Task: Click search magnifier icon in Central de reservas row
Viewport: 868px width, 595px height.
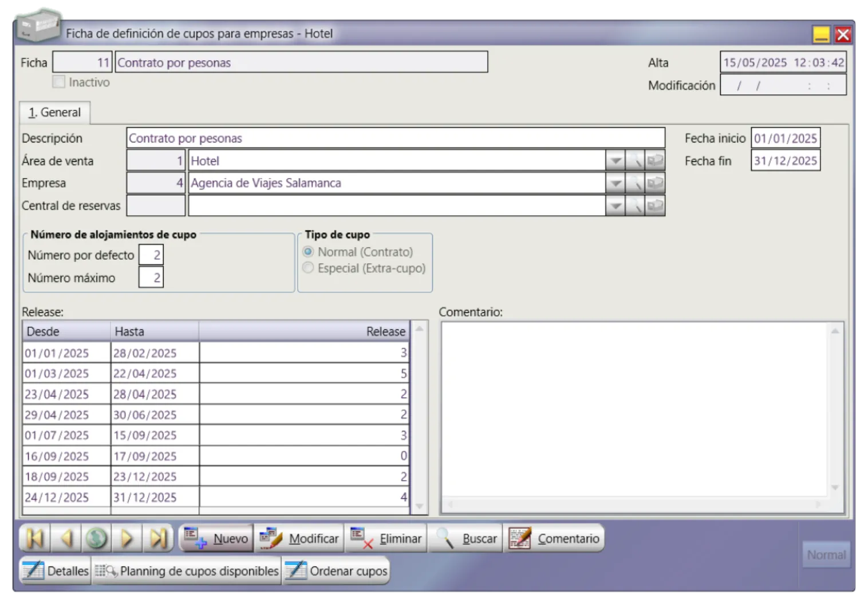Action: [x=635, y=206]
